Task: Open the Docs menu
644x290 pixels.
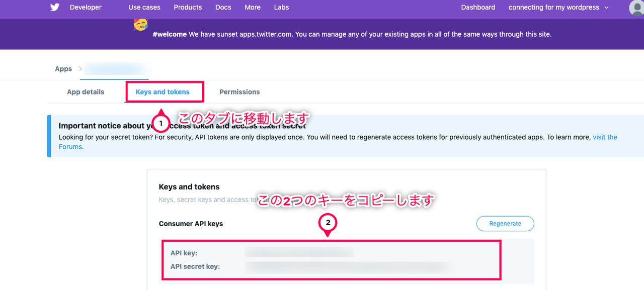Action: 223,7
